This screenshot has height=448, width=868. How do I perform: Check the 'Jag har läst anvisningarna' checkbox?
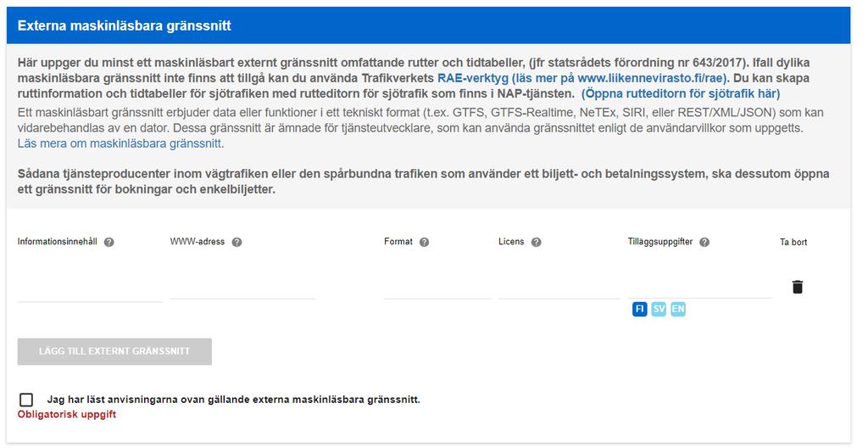click(x=26, y=400)
